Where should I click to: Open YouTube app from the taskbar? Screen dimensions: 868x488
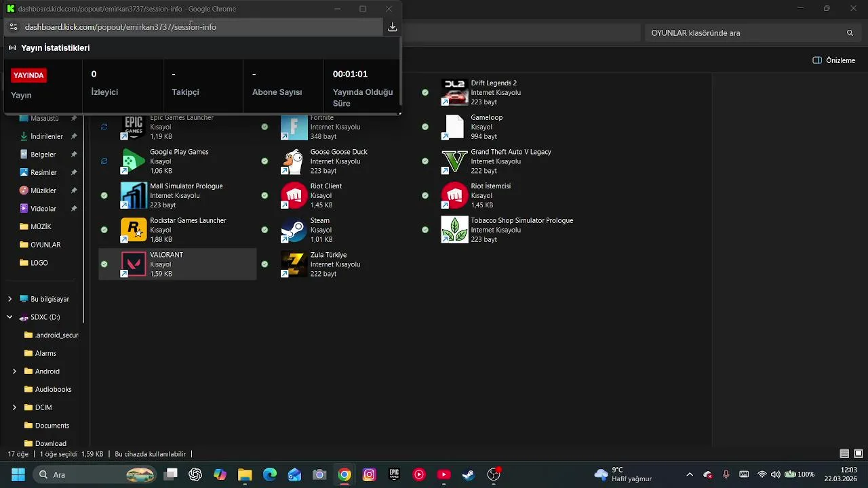point(443,474)
